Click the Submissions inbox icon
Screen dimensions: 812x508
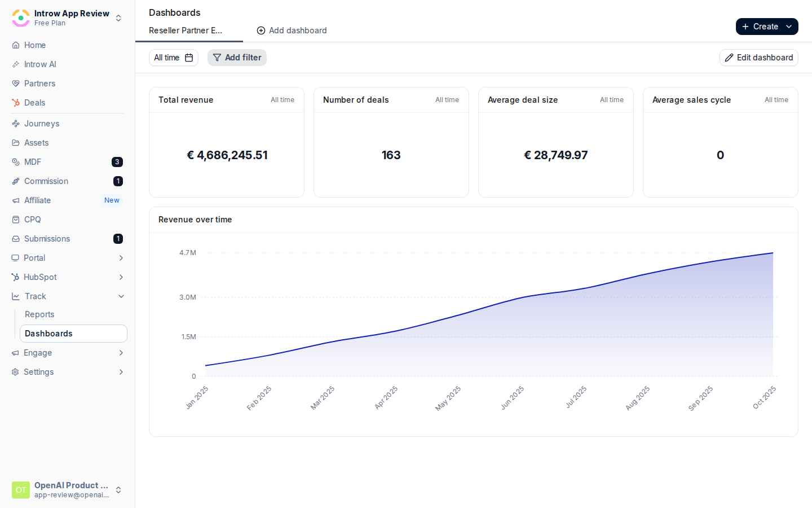(x=16, y=239)
